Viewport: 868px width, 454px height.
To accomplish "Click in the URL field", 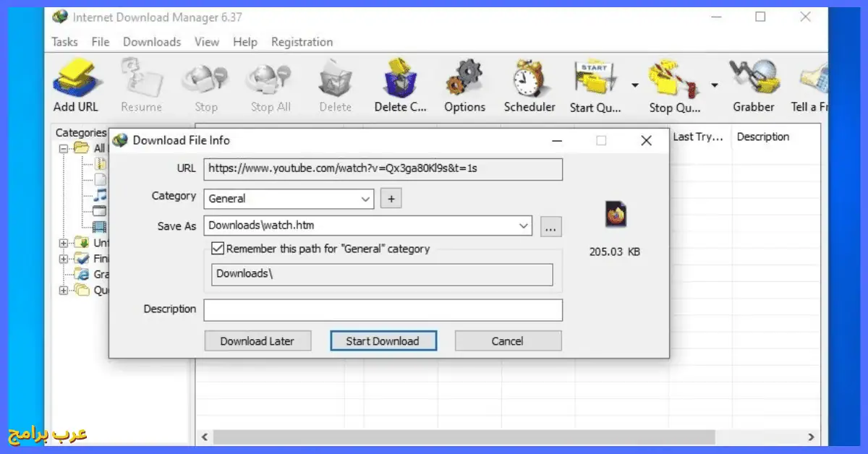I will tap(383, 169).
